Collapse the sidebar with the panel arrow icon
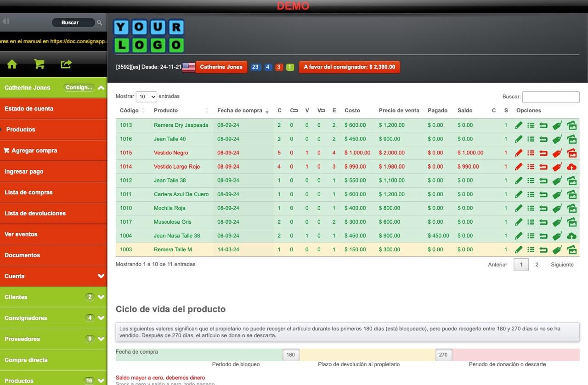The width and height of the screenshot is (588, 385). tap(6, 22)
